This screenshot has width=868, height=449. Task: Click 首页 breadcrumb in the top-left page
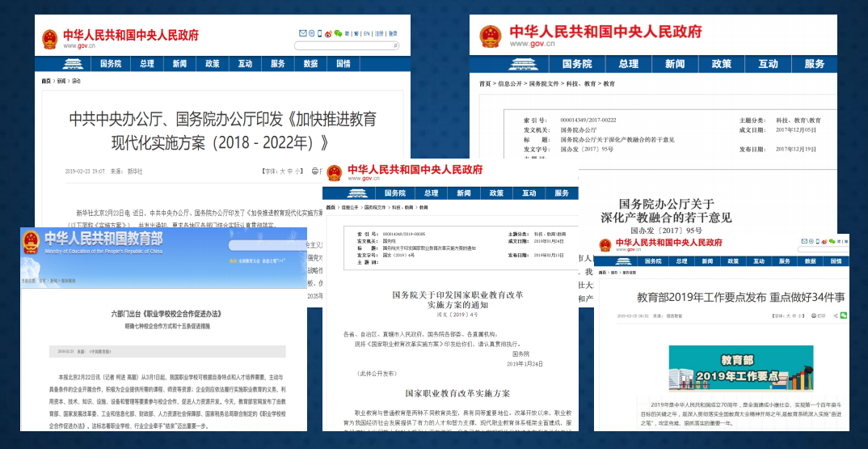46,81
